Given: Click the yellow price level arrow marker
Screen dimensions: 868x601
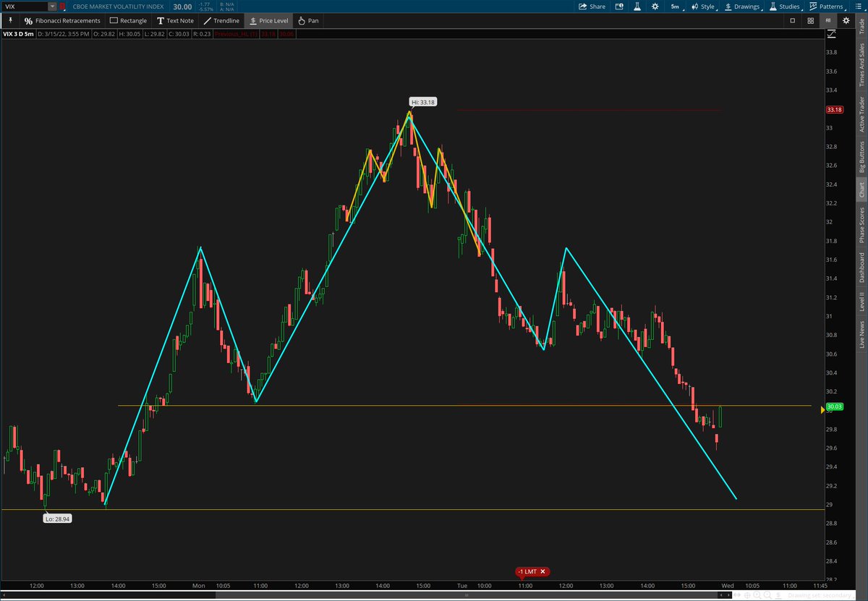Looking at the screenshot, I should (x=822, y=410).
